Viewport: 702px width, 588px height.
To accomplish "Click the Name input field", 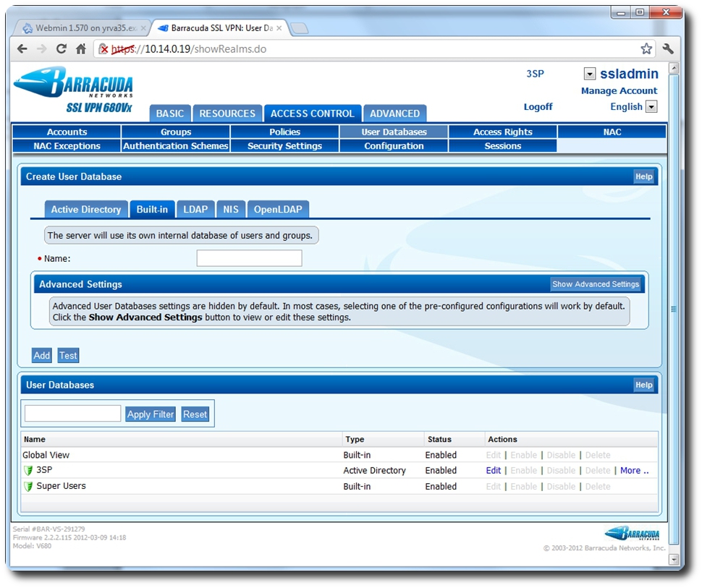I will (250, 258).
